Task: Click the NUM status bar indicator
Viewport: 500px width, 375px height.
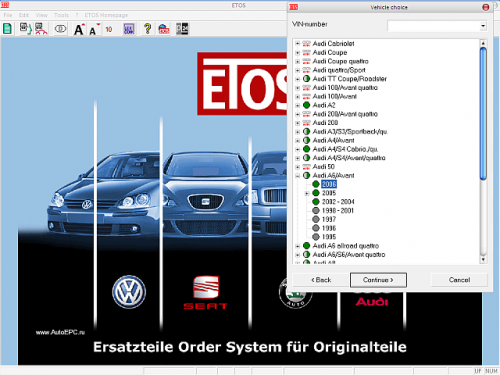Action: 491,371
